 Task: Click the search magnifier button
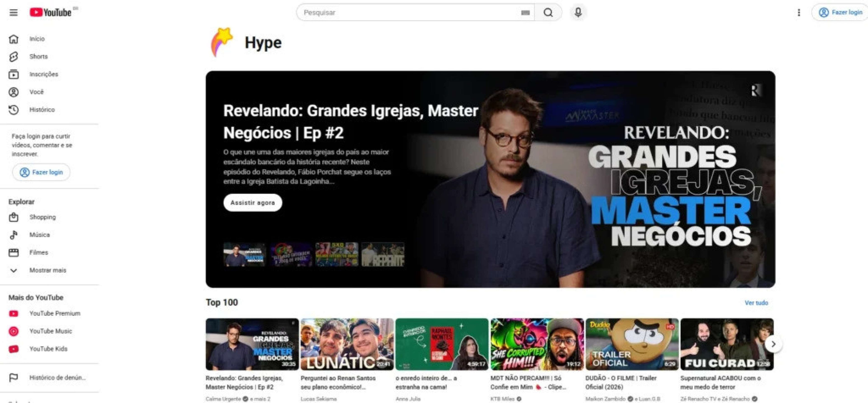click(548, 13)
